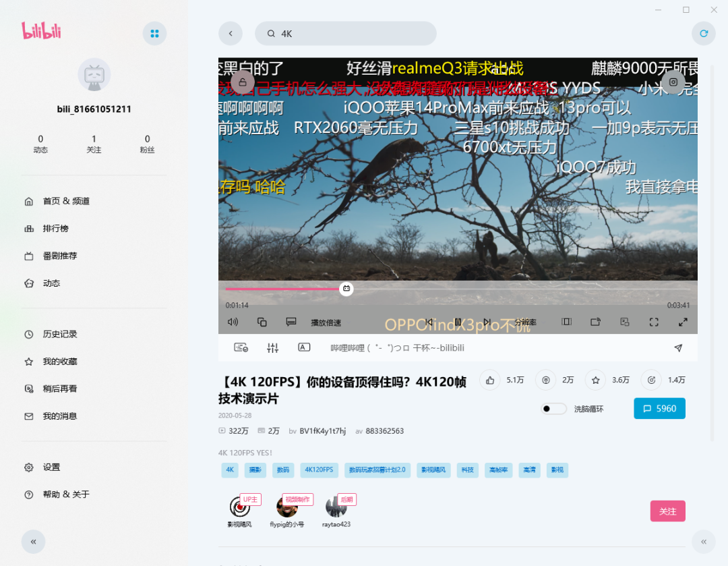Screen dimensions: 728x566
Task: Click the copy/overlay squares icon in player
Action: point(262,322)
